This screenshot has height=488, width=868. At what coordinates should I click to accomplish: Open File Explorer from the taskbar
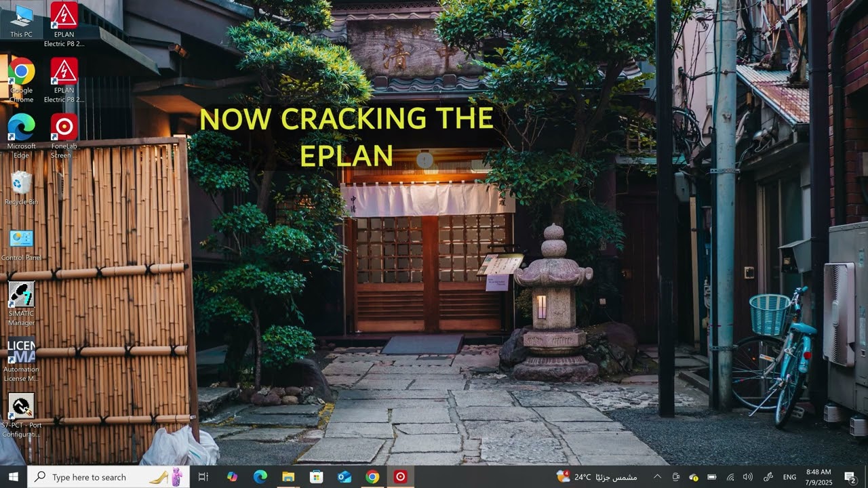click(288, 477)
